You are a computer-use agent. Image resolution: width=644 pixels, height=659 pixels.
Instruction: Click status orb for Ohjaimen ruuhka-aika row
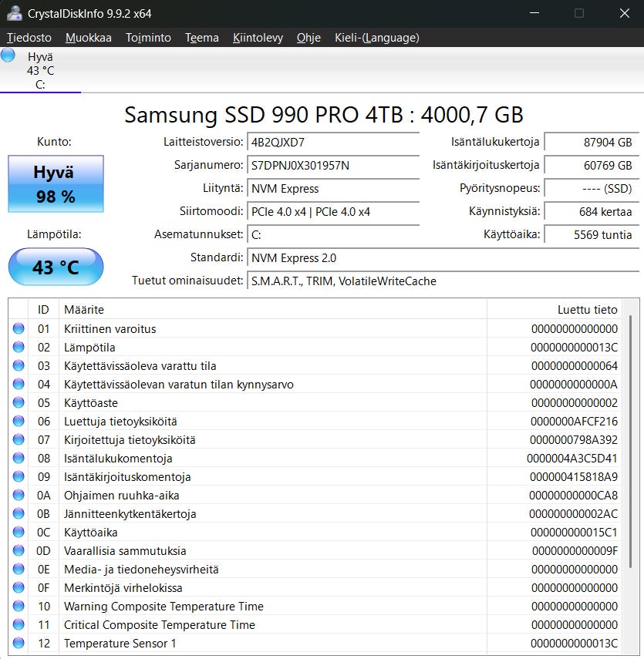pos(19,495)
